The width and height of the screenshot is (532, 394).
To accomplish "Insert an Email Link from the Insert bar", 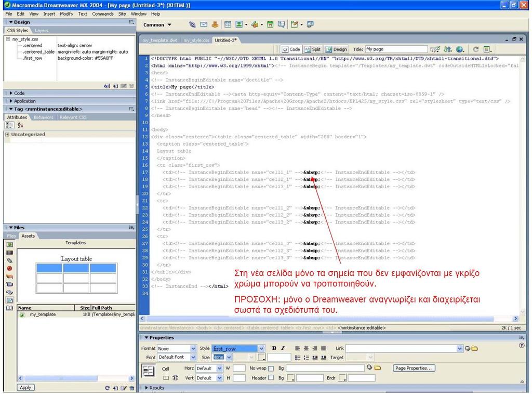I will (204, 24).
